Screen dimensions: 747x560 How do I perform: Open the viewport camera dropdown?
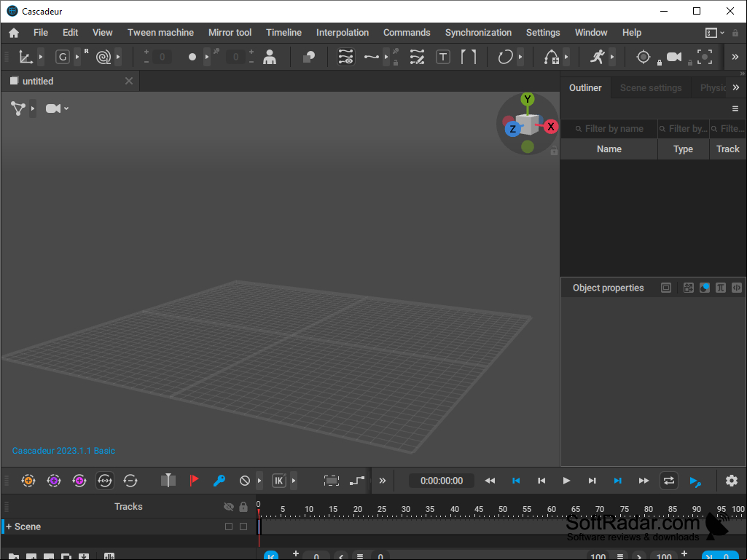[x=57, y=109]
